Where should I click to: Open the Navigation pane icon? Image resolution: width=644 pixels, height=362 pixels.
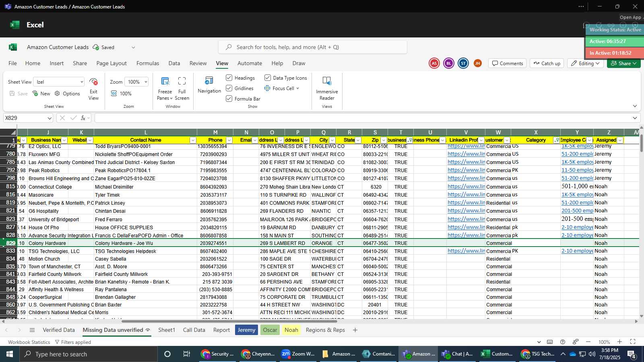(x=209, y=80)
